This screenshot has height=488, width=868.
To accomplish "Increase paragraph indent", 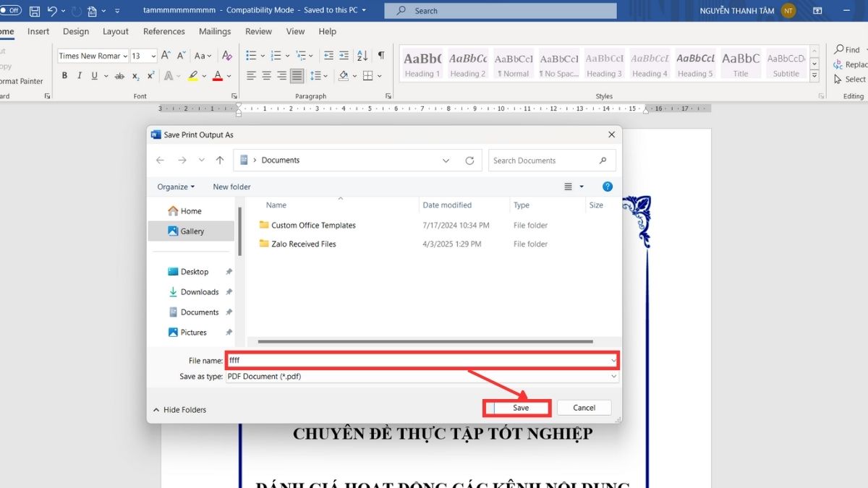I will point(345,56).
